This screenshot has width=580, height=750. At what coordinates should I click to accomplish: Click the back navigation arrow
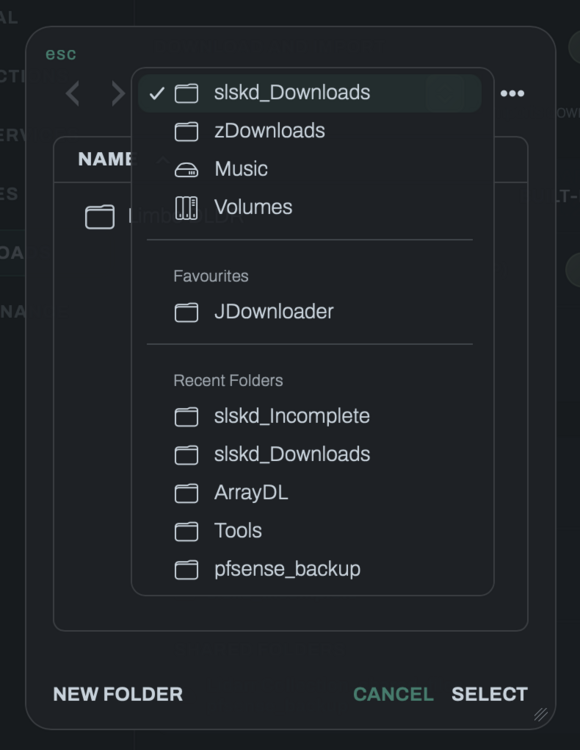point(73,93)
